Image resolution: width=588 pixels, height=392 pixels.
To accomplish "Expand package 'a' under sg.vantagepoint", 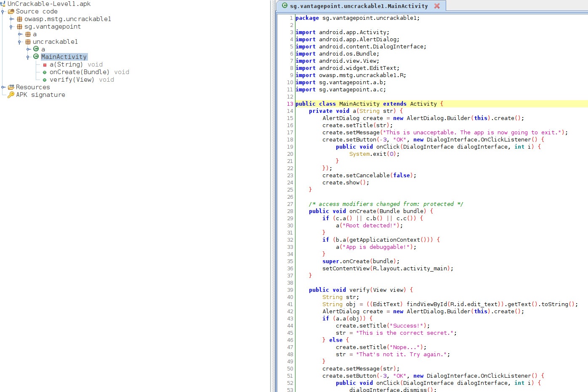I will 20,34.
